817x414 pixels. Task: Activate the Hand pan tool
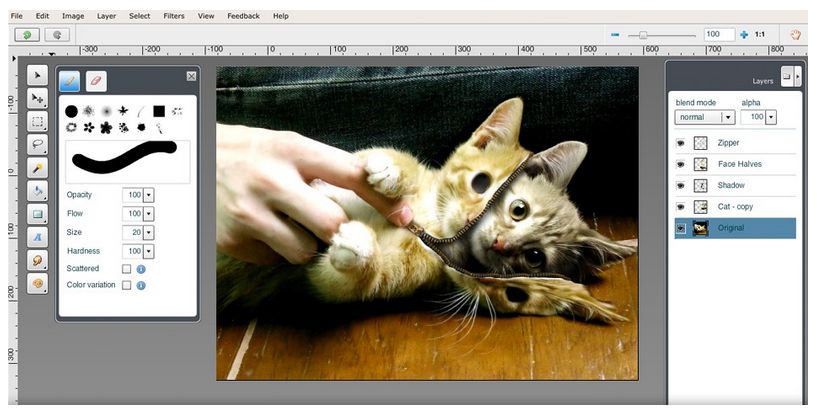pyautogui.click(x=796, y=34)
